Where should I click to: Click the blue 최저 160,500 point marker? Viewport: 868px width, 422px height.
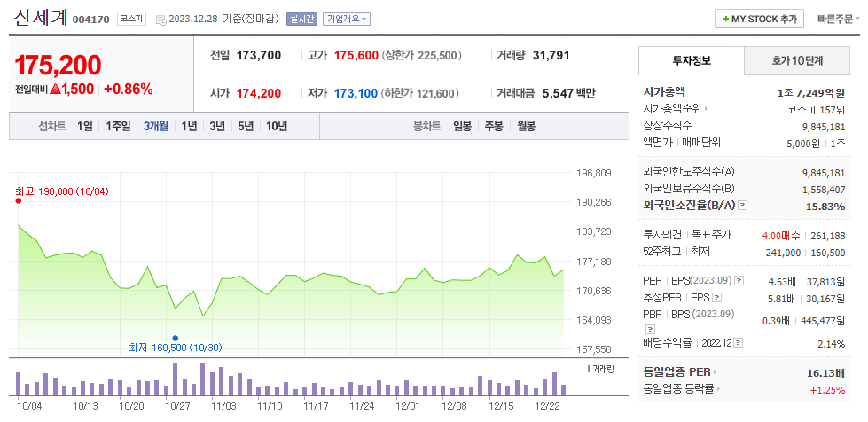[176, 338]
